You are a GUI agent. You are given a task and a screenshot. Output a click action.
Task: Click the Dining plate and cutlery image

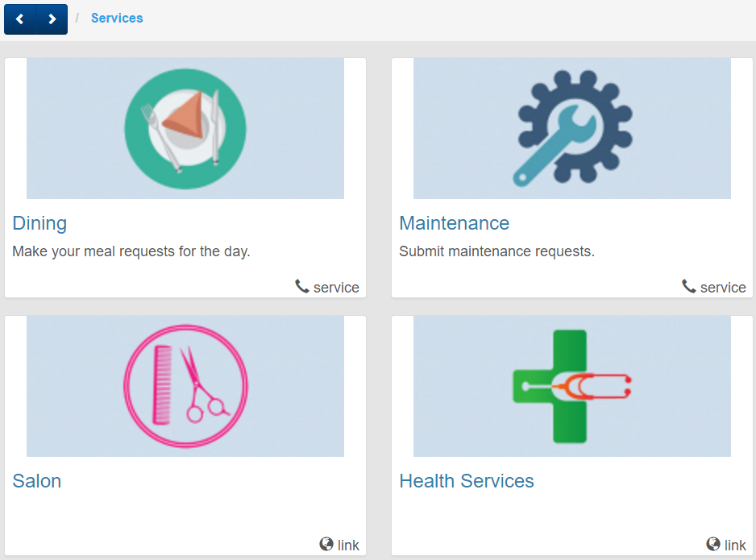185,128
